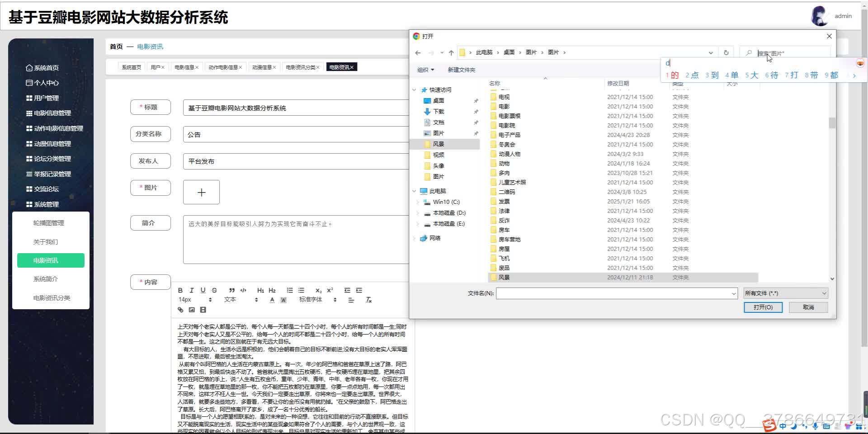Toggle italic formatting in the editor
This screenshot has width=868, height=434.
click(x=192, y=290)
